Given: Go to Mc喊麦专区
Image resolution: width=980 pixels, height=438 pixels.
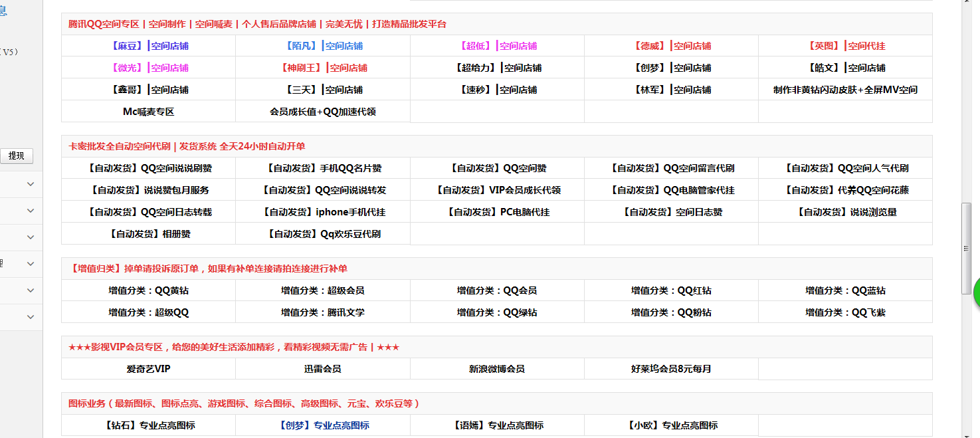Looking at the screenshot, I should (149, 112).
